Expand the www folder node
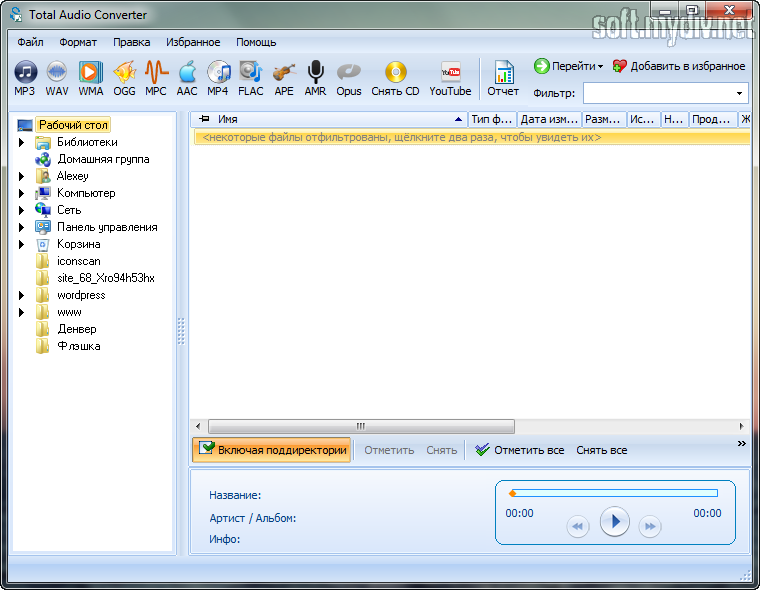Screen dimensions: 760x590 (x=21, y=312)
